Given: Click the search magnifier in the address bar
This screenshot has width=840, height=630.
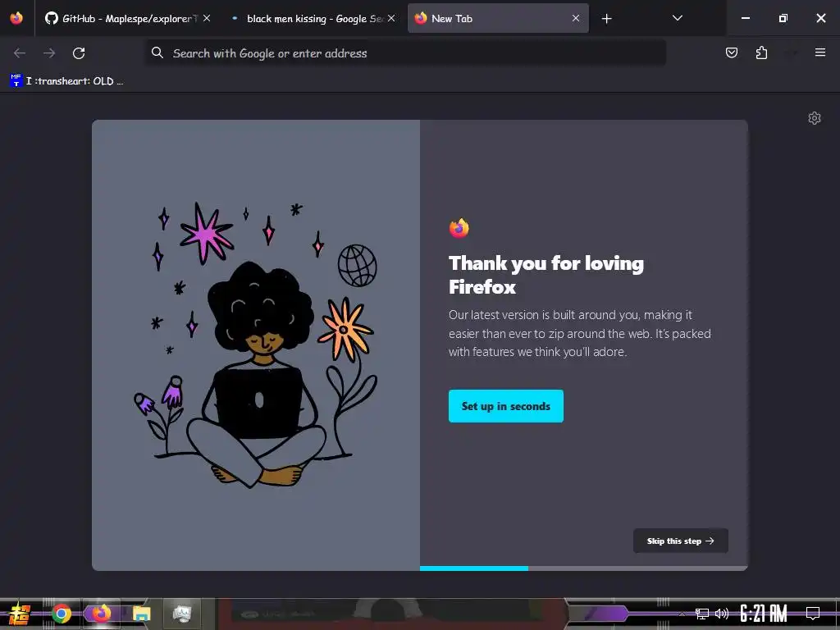Looking at the screenshot, I should click(x=157, y=52).
